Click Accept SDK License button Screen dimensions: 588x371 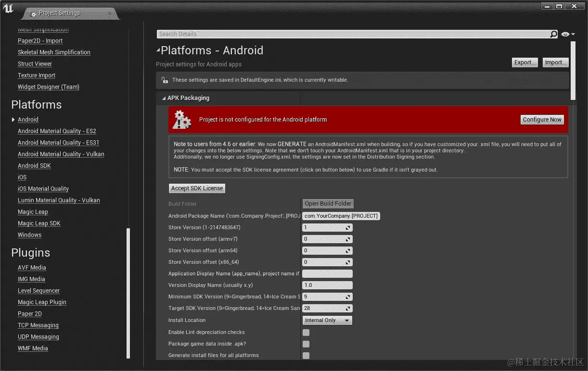coord(197,188)
